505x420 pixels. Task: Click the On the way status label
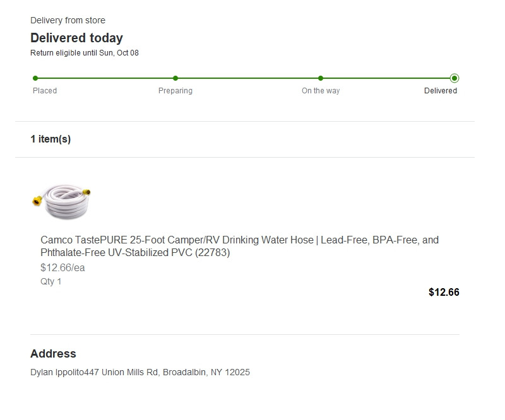pyautogui.click(x=321, y=91)
